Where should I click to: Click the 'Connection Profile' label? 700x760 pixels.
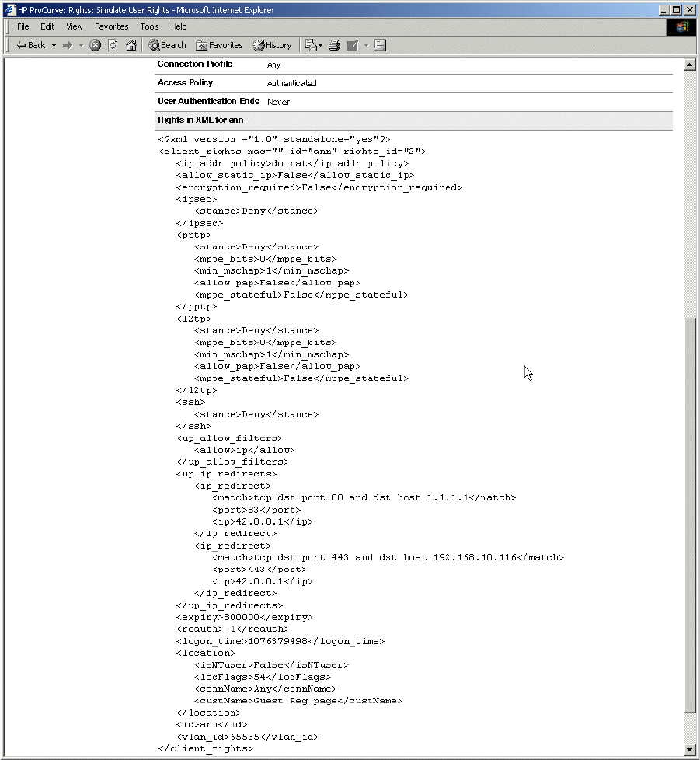coord(195,64)
